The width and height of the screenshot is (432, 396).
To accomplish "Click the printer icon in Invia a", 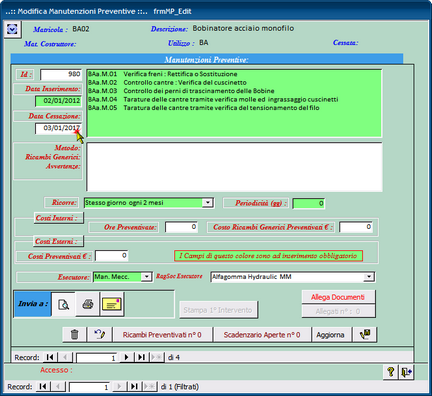I will (x=88, y=304).
